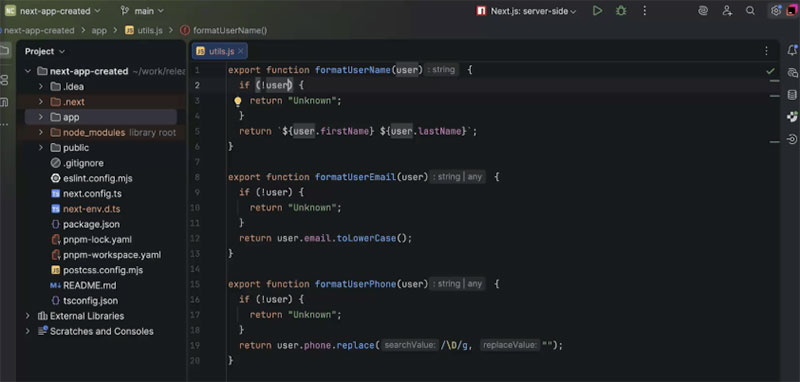Click line number 7 in the gutter
Image resolution: width=800 pixels, height=382 pixels.
point(197,162)
